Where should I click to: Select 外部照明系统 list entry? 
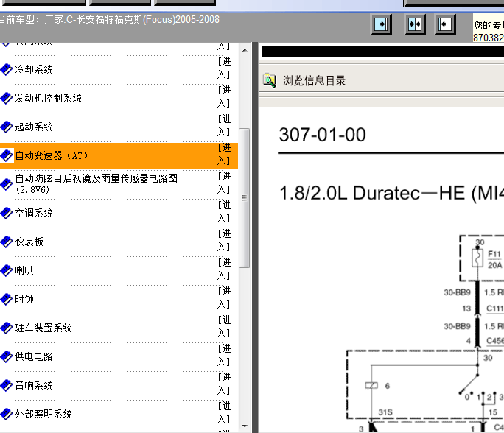tap(43, 414)
